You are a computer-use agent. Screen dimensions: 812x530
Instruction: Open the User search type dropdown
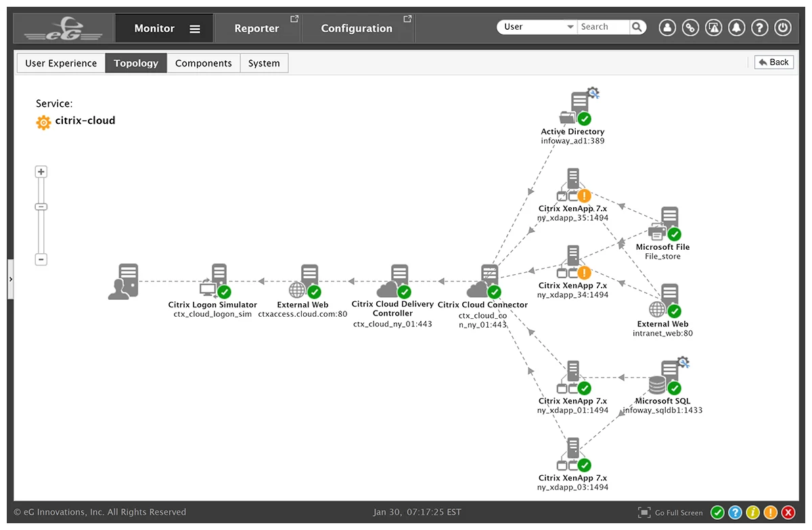[x=537, y=27]
